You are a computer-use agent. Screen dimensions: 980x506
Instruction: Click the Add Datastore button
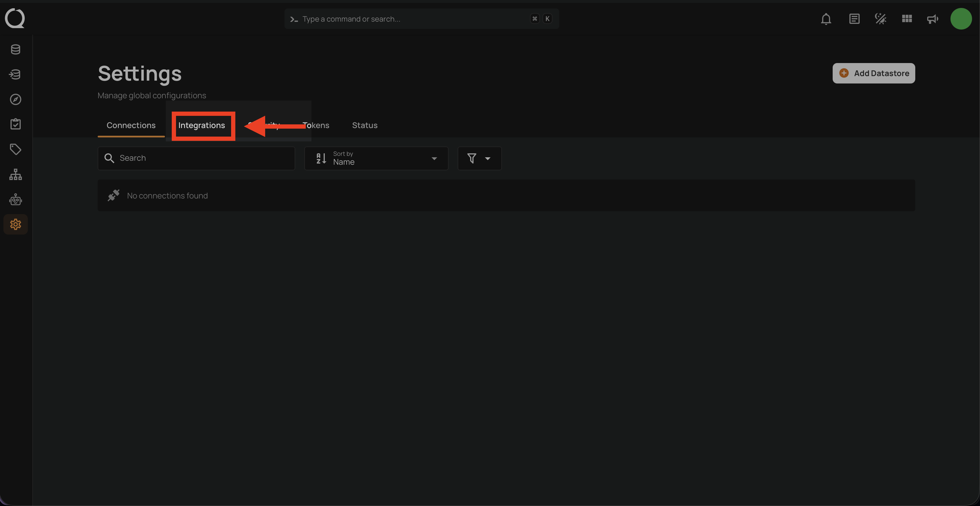click(874, 73)
